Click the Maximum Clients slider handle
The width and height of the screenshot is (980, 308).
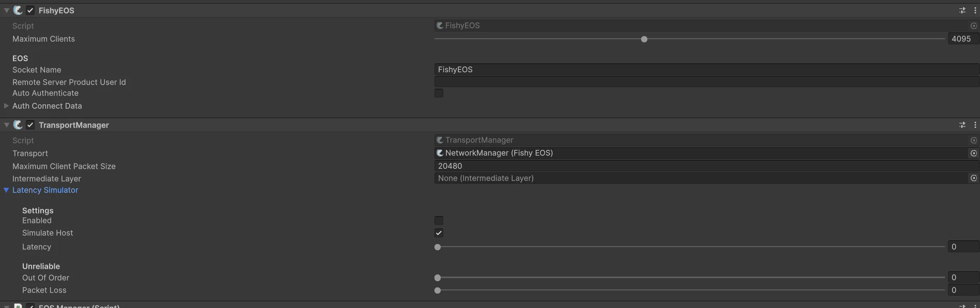click(x=644, y=39)
